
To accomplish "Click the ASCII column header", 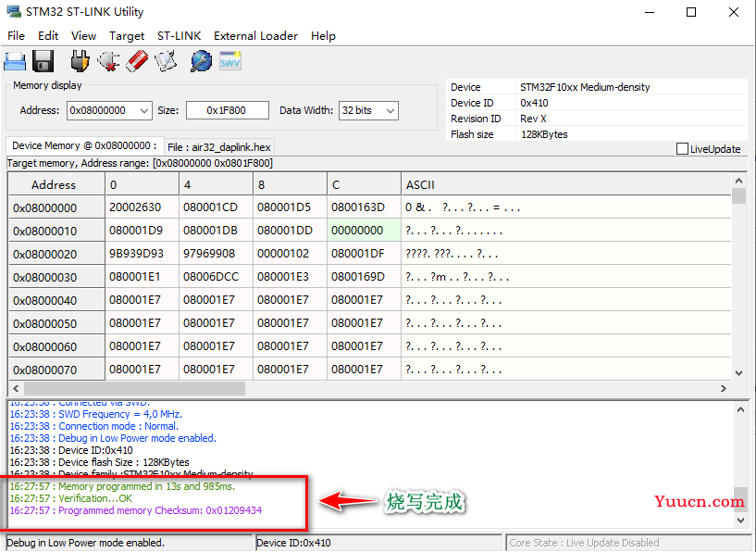I will click(x=566, y=184).
